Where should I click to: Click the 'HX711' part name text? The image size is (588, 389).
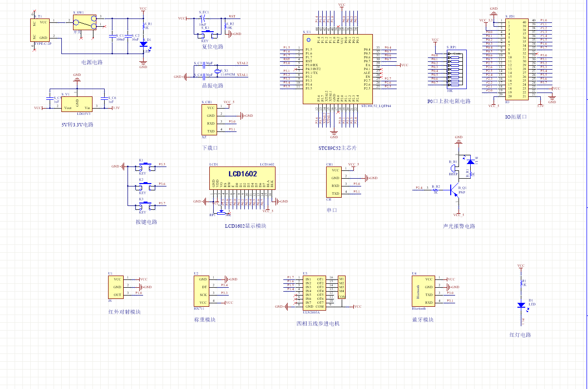199,309
